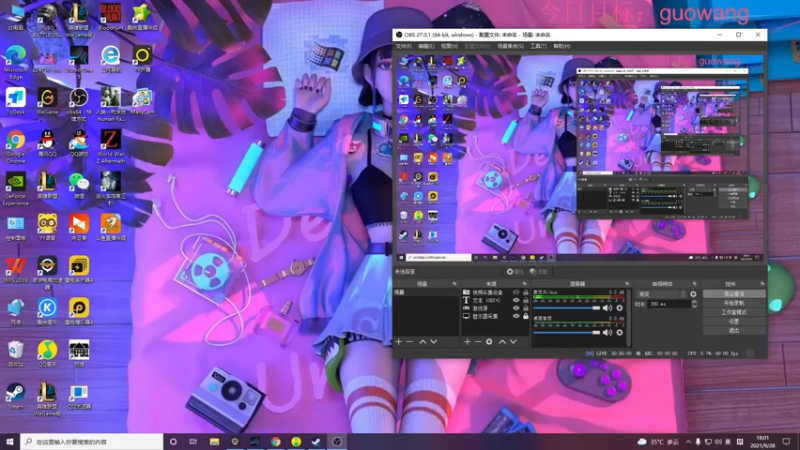Click the Studio Mode button in OBS Controls

734,312
